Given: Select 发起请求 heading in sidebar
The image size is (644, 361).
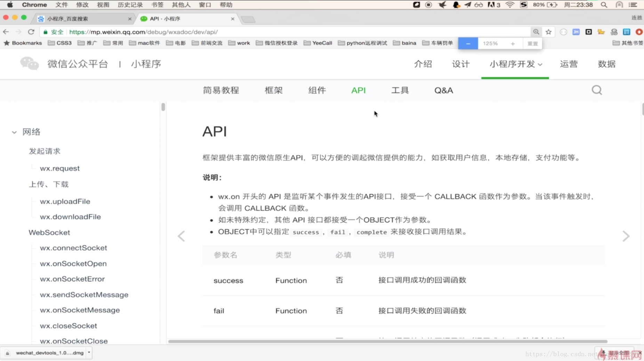Looking at the screenshot, I should pos(45,151).
